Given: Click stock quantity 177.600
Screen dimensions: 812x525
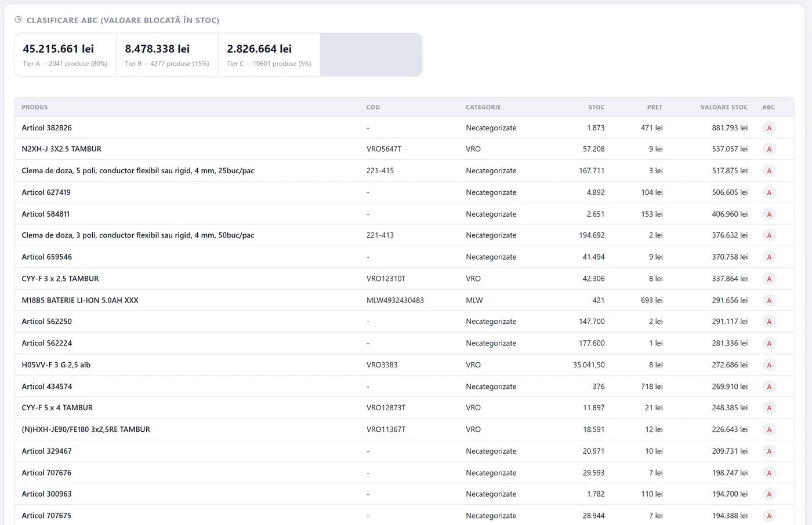Looking at the screenshot, I should pos(592,343).
